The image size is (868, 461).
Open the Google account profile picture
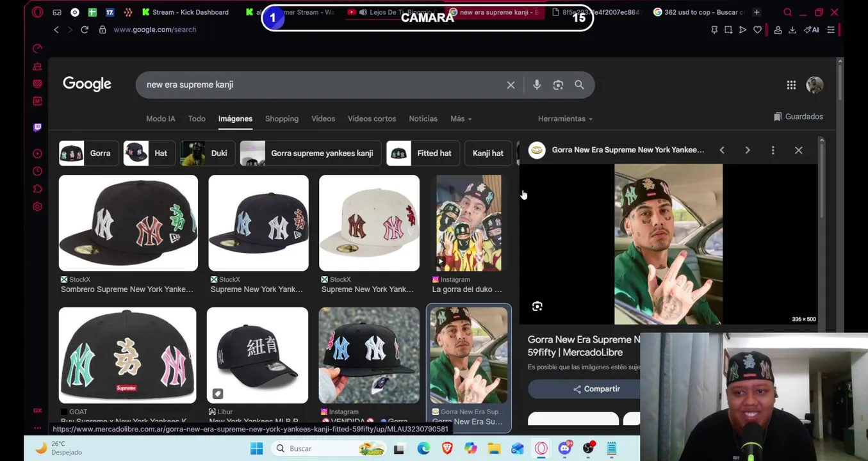pyautogui.click(x=815, y=85)
